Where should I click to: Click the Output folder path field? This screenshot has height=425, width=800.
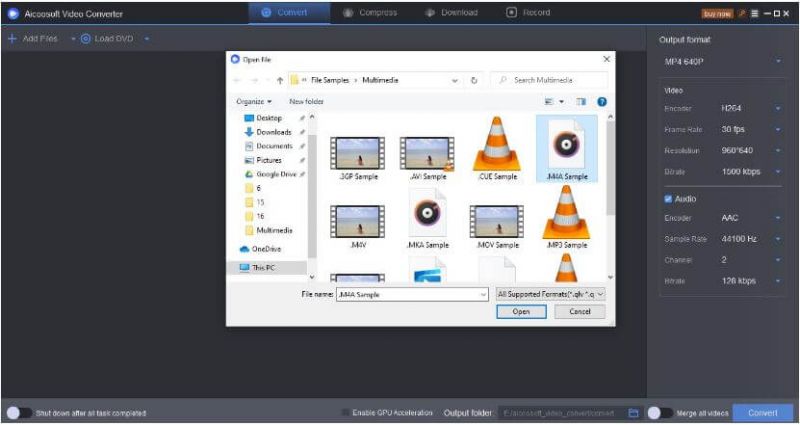coord(561,413)
